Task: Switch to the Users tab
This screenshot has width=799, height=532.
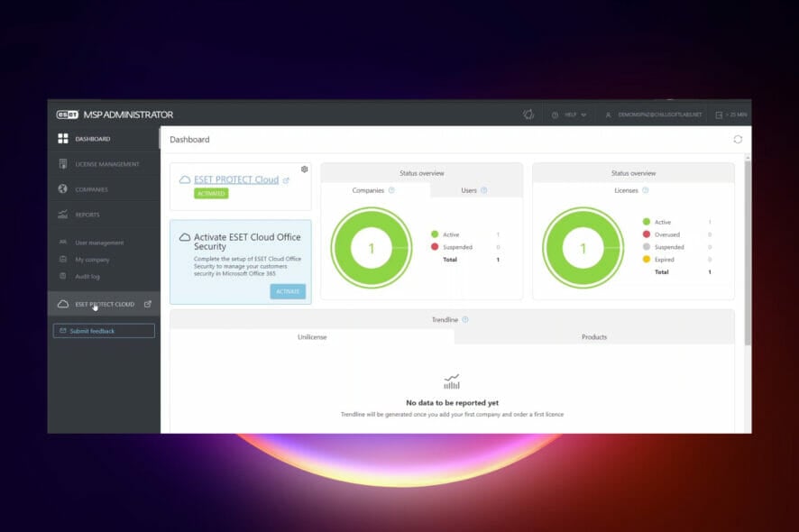Action: pos(475,190)
